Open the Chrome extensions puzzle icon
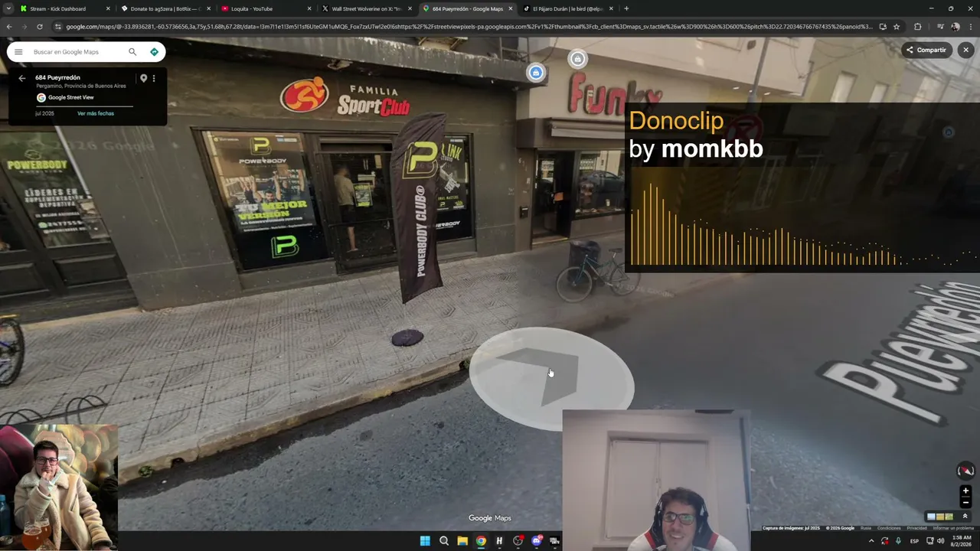Viewport: 980px width, 551px height. [x=918, y=27]
